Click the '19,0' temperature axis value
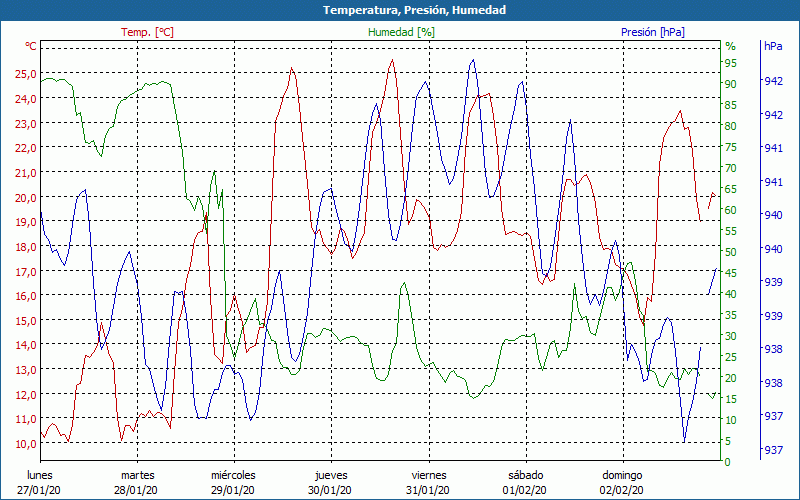Image resolution: width=800 pixels, height=500 pixels. (26, 222)
